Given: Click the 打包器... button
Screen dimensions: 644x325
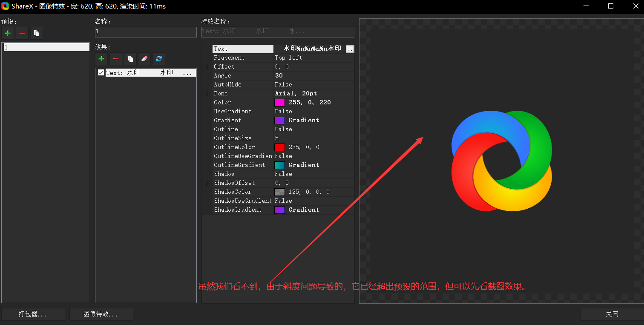Looking at the screenshot, I should [33, 314].
